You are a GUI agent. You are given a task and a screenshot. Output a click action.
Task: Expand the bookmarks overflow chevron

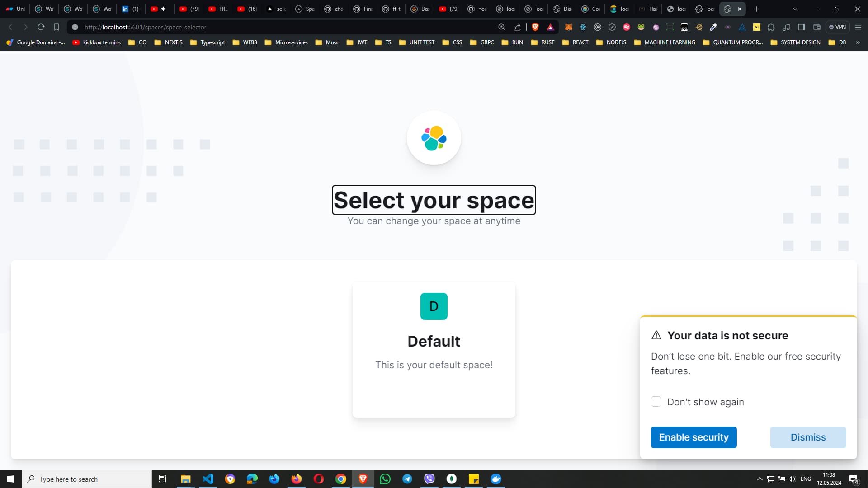(858, 42)
